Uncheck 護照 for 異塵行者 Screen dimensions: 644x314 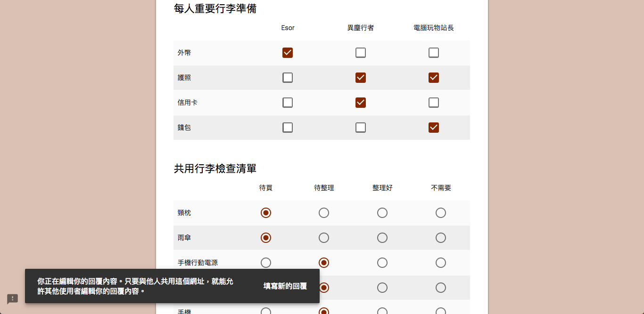(x=361, y=78)
